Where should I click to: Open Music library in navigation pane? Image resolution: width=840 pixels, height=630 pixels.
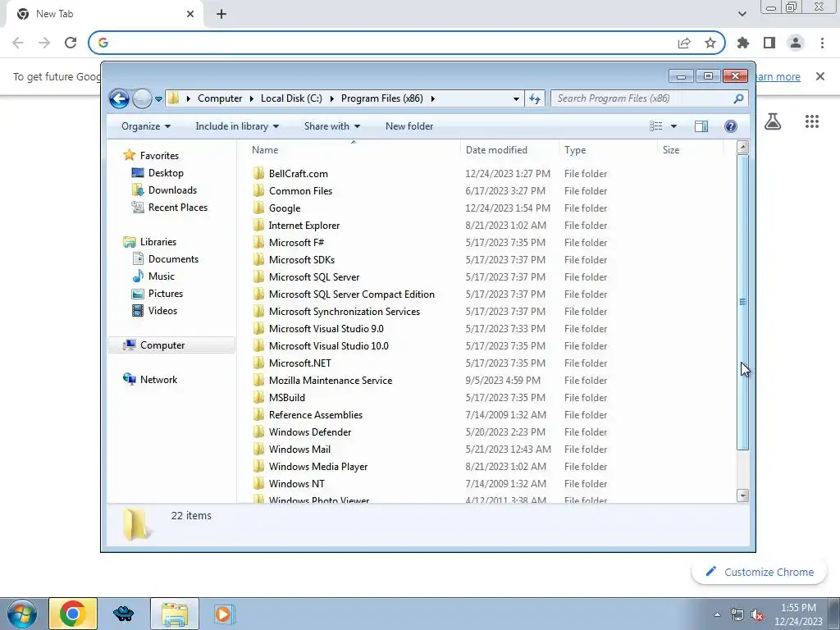tap(162, 276)
